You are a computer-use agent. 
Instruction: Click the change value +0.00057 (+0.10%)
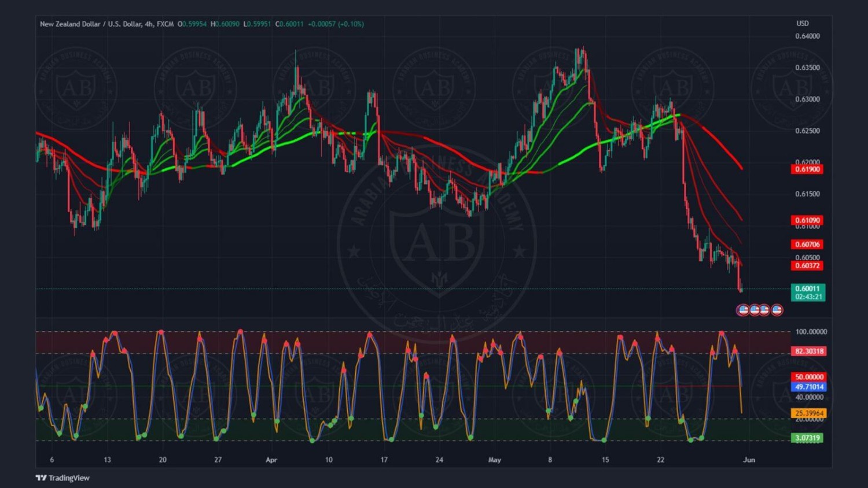coord(336,24)
